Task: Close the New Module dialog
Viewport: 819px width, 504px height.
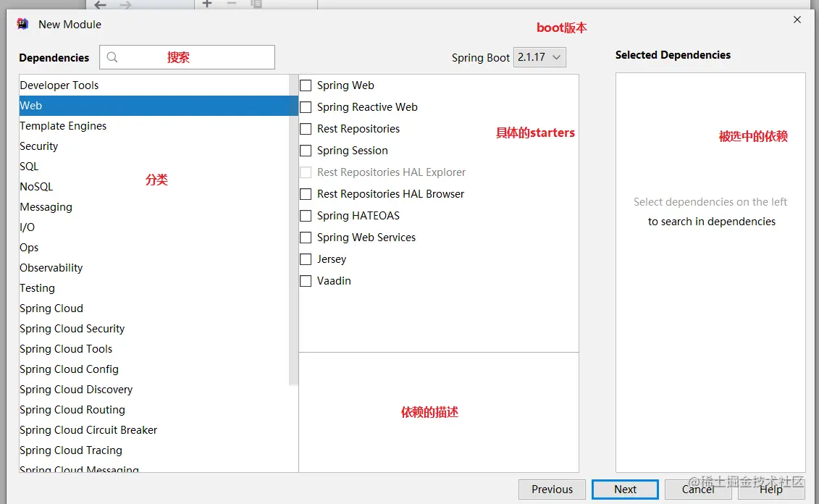Action: point(797,20)
